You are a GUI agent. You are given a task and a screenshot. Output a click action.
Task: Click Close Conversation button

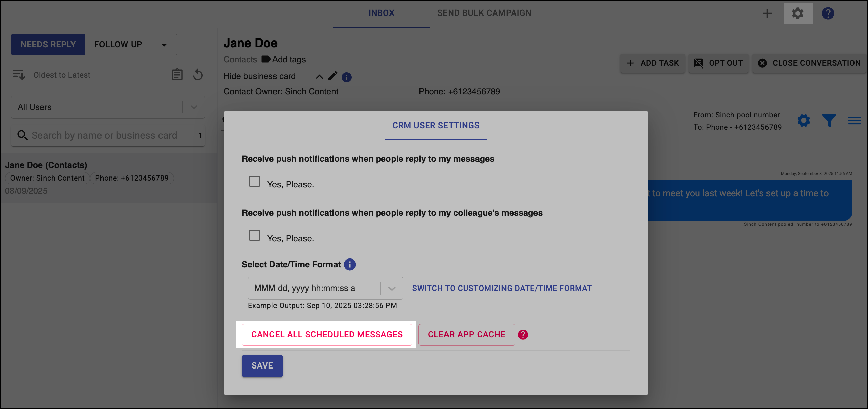809,63
